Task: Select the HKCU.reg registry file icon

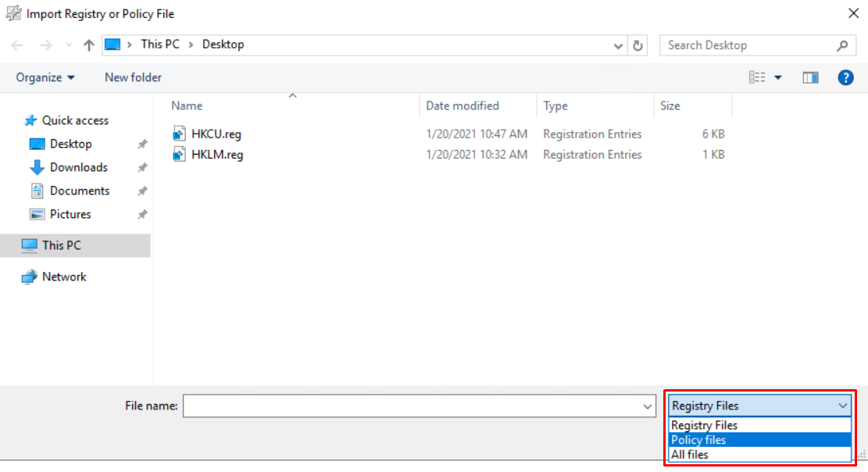Action: (180, 134)
